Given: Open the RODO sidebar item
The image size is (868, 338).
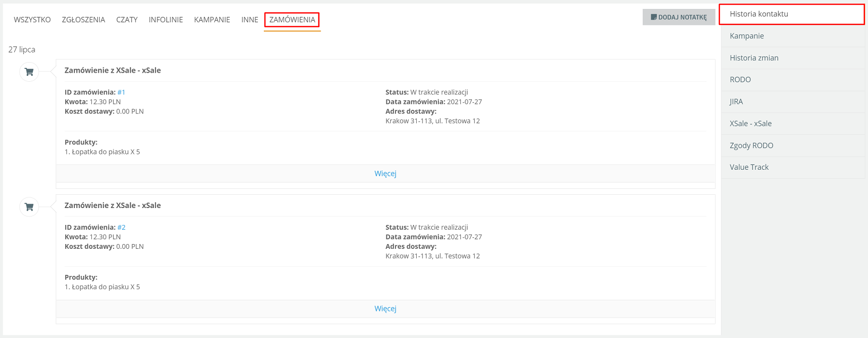Looking at the screenshot, I should (x=793, y=80).
